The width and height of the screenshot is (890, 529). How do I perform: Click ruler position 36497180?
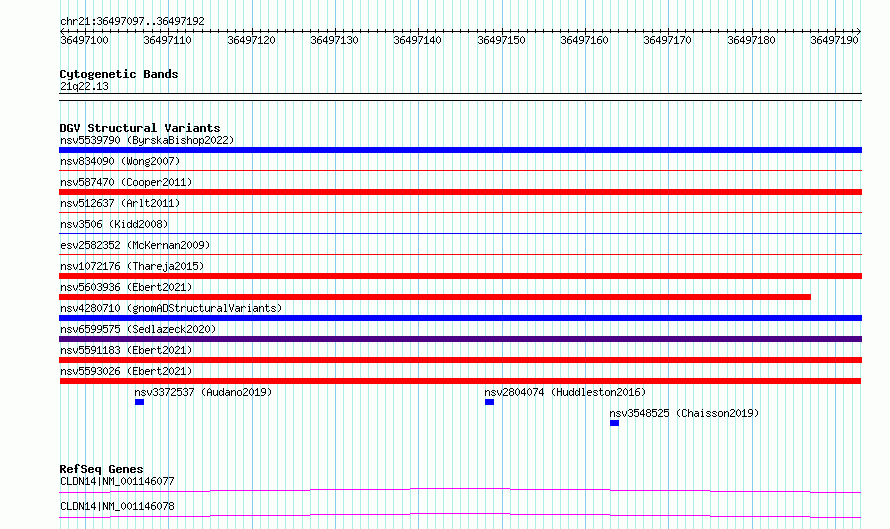[x=751, y=40]
